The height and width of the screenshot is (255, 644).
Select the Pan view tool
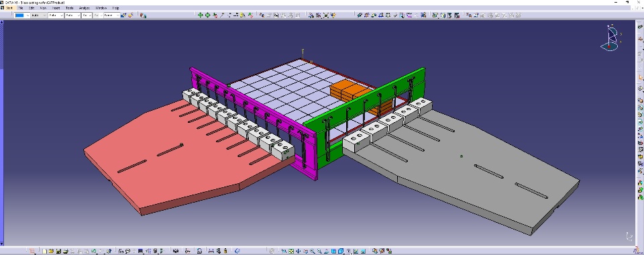pyautogui.click(x=298, y=251)
